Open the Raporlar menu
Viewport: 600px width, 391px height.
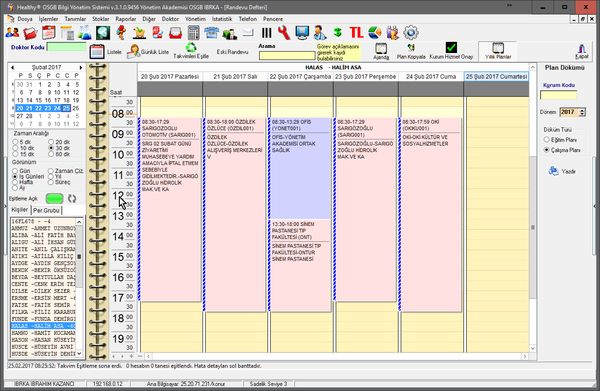coord(126,19)
